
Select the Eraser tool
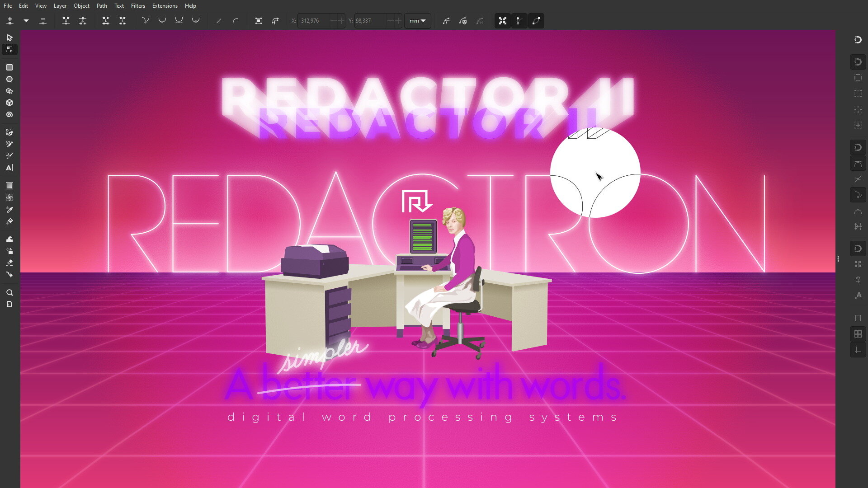click(9, 263)
